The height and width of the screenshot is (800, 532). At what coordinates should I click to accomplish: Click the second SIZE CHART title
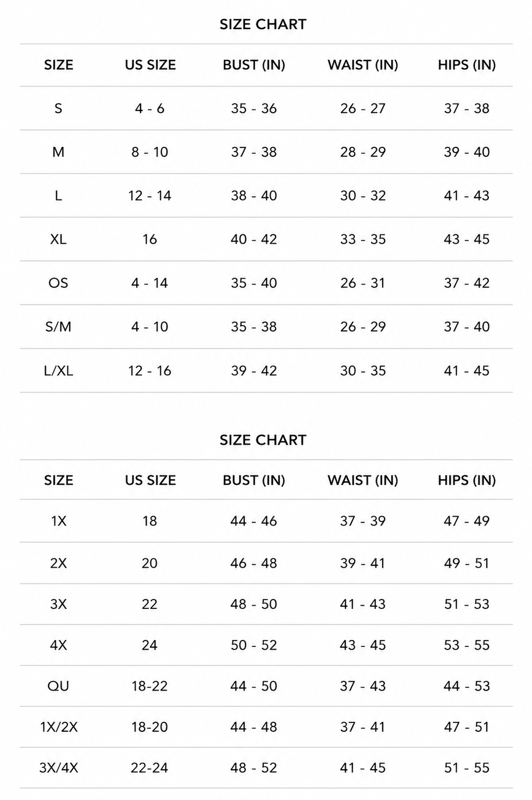coord(263,440)
